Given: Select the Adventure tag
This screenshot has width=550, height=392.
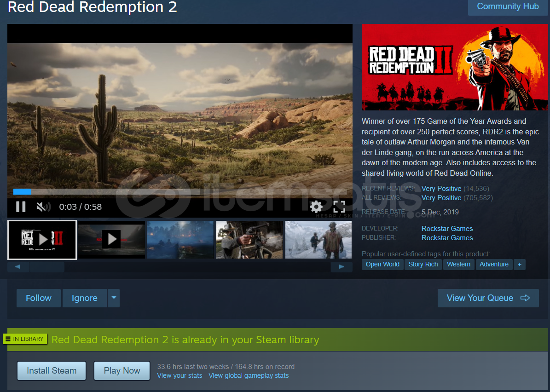Looking at the screenshot, I should click(x=494, y=265).
